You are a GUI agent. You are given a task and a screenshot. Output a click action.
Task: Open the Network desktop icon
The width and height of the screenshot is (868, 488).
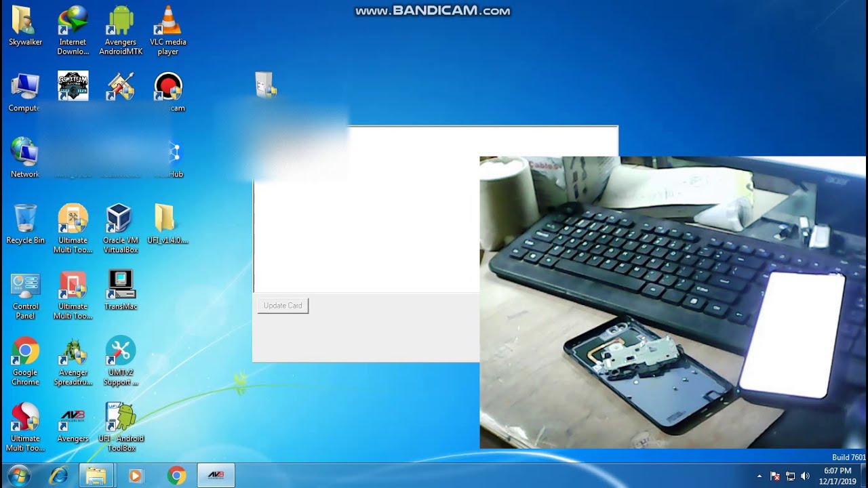(x=25, y=158)
